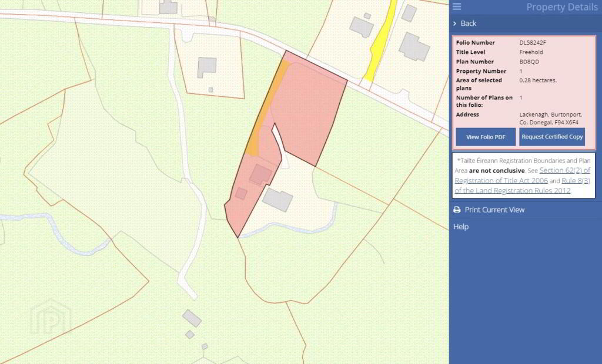Open View Folio PDF

point(486,137)
